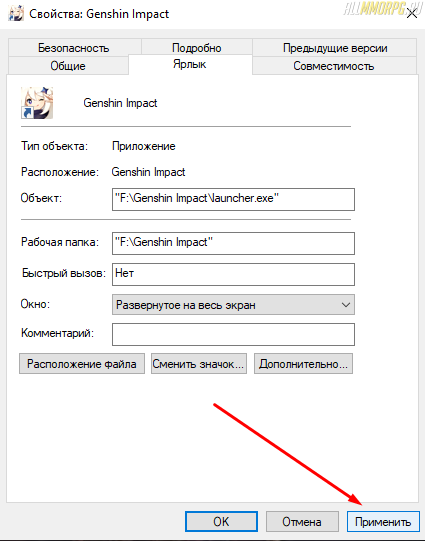Click the Дополнительно button
This screenshot has height=541, width=425.
[x=303, y=364]
